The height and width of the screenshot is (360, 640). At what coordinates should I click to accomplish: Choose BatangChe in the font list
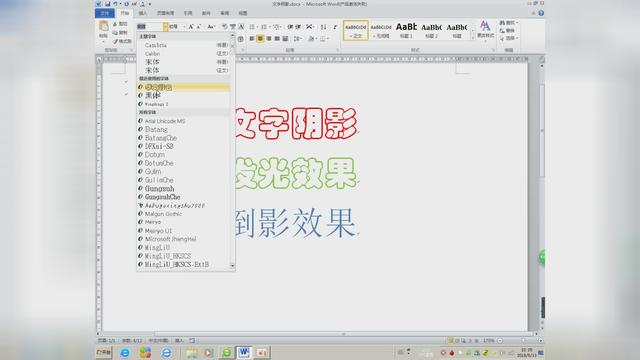tap(183, 138)
